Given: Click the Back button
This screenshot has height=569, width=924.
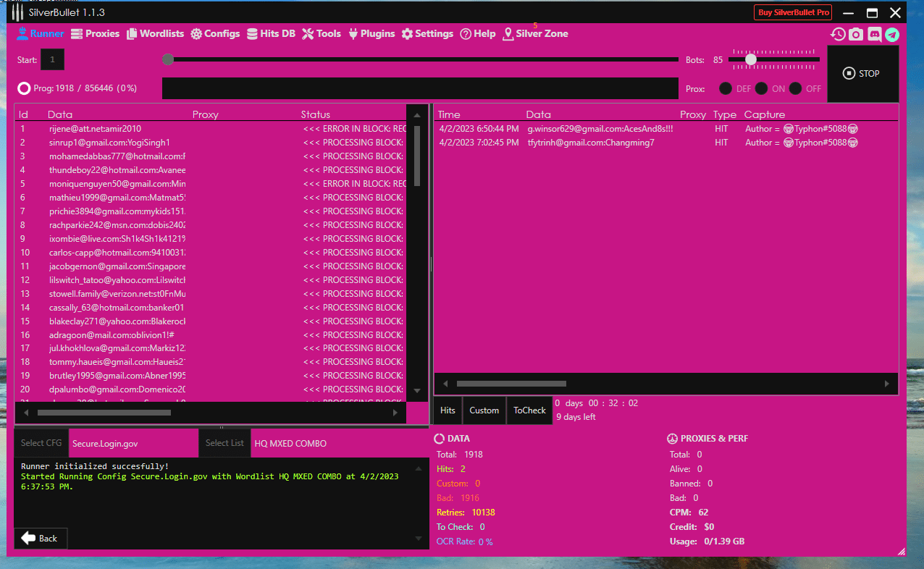Looking at the screenshot, I should point(41,538).
